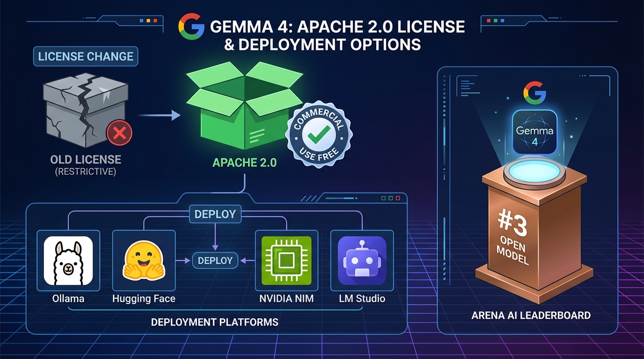Expand the upper DEPLOY dropdown box

[x=215, y=214]
